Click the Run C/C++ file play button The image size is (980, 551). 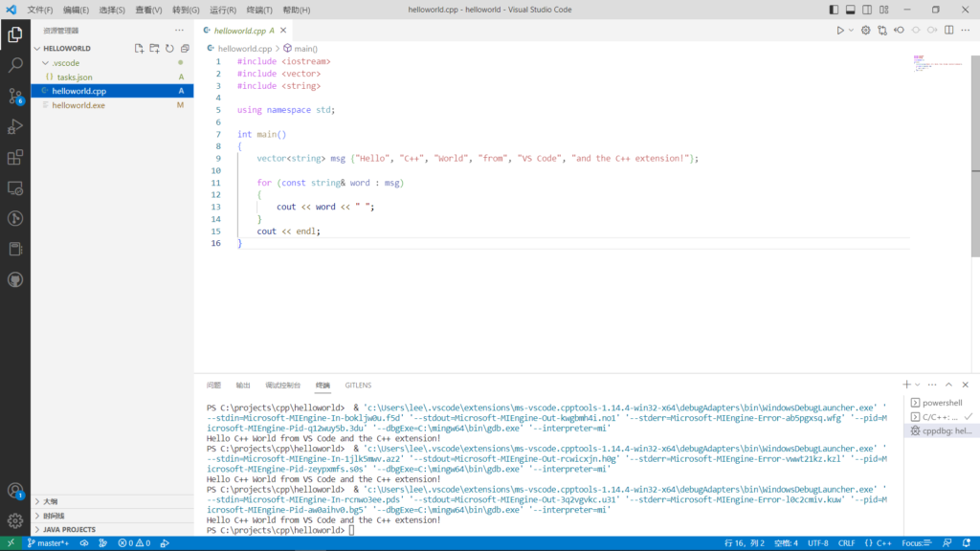(x=839, y=30)
